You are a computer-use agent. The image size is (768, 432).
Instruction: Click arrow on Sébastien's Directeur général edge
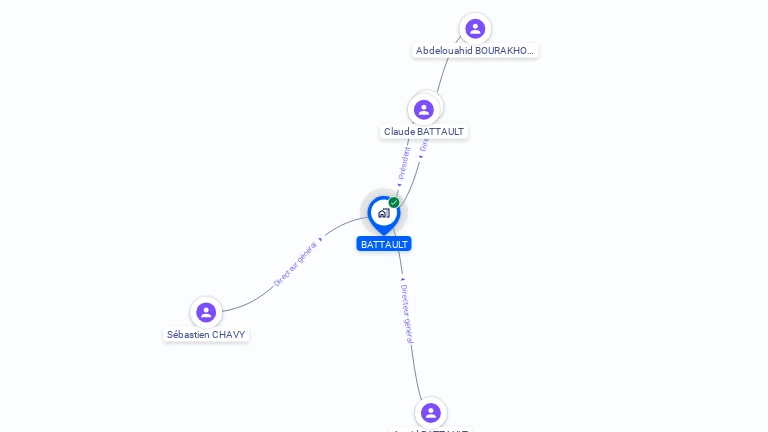(320, 240)
